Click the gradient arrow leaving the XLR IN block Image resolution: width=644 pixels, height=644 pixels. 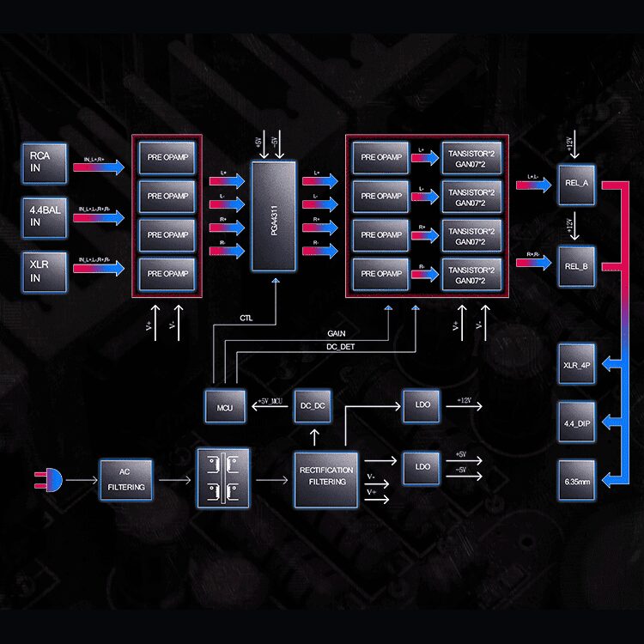(x=99, y=268)
